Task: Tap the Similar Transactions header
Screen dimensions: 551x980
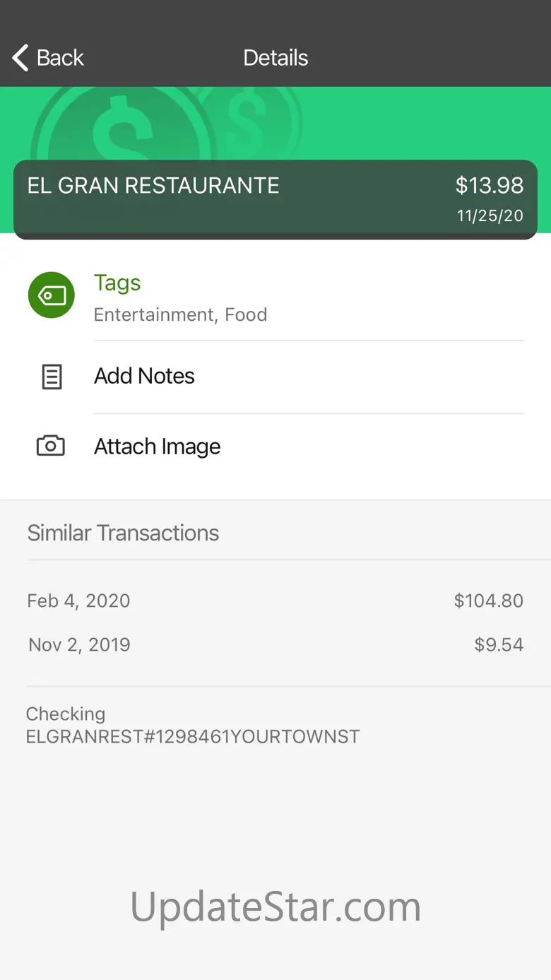Action: pos(123,533)
